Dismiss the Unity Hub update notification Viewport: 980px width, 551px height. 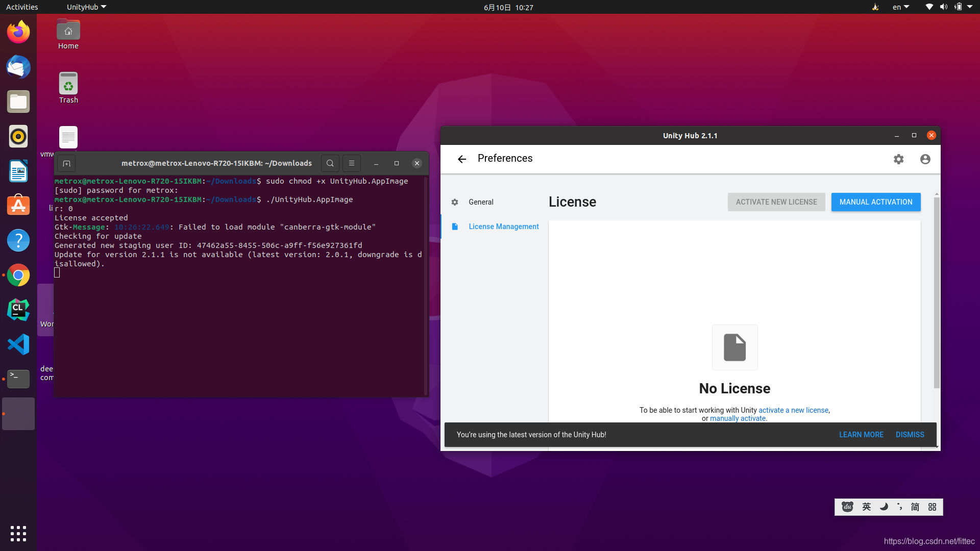[910, 435]
